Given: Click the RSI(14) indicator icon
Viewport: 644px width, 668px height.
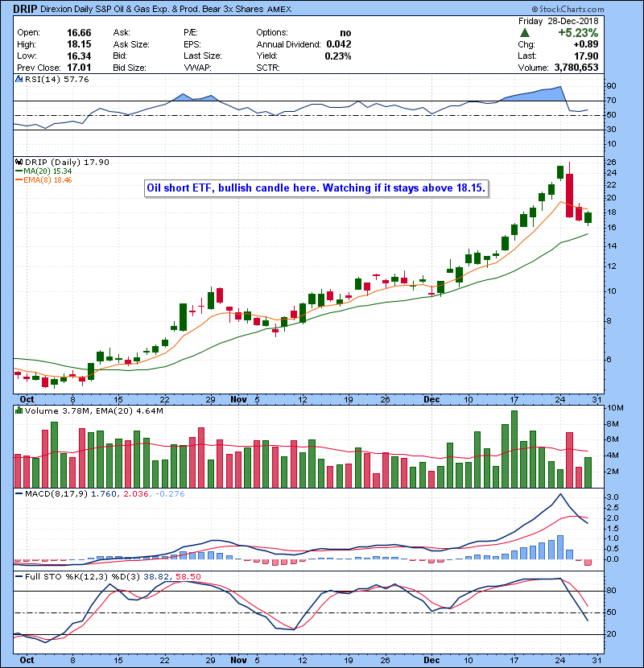Looking at the screenshot, I should coord(19,79).
